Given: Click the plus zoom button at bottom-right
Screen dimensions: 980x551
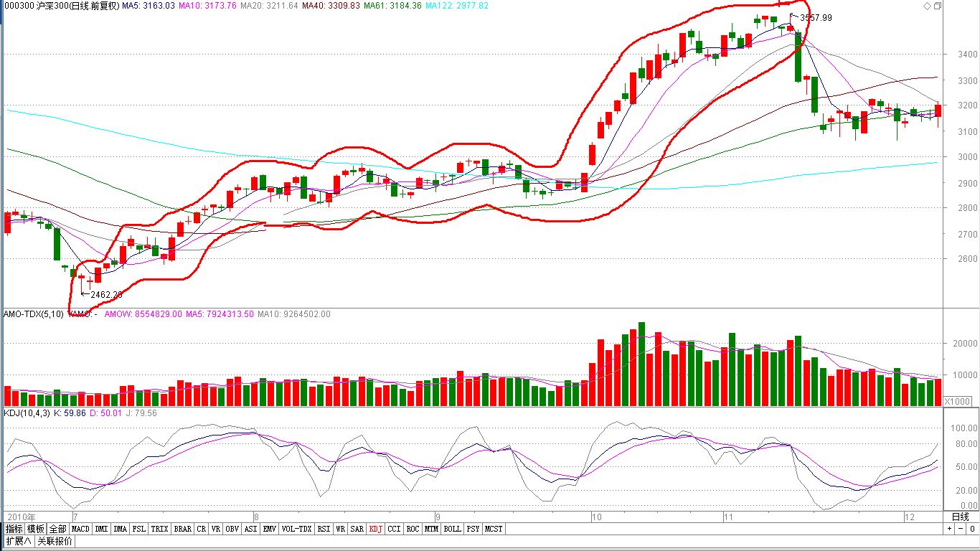Looking at the screenshot, I should 949,529.
